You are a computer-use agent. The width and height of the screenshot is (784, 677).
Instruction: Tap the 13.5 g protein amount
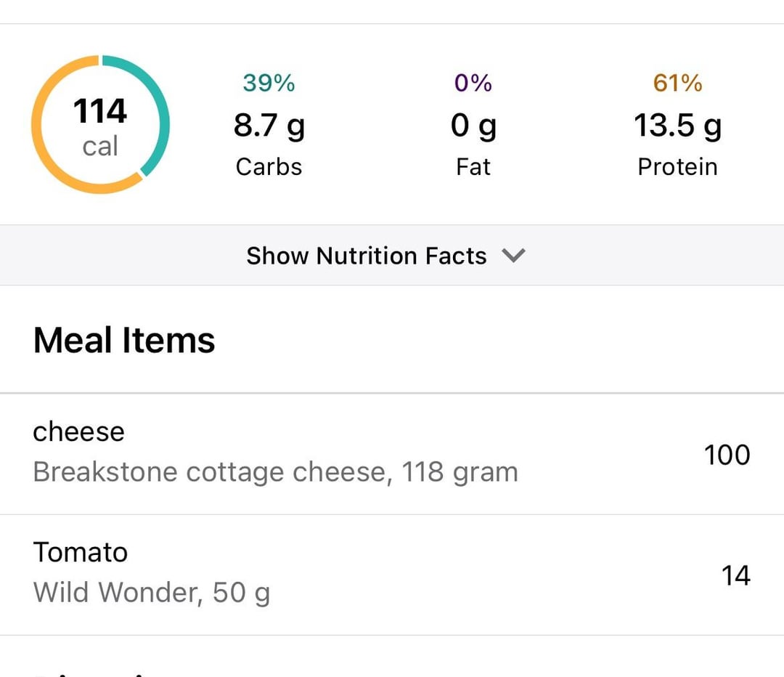tap(677, 126)
